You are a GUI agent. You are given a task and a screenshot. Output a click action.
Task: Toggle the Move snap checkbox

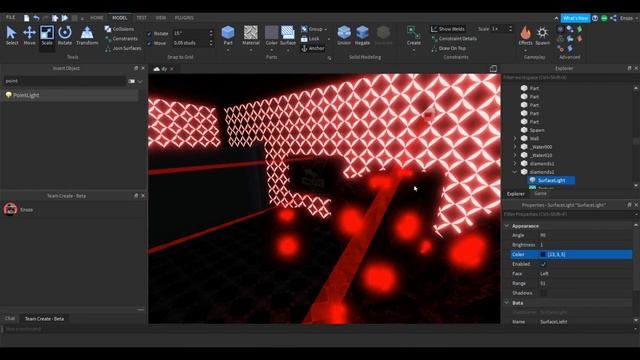point(149,43)
